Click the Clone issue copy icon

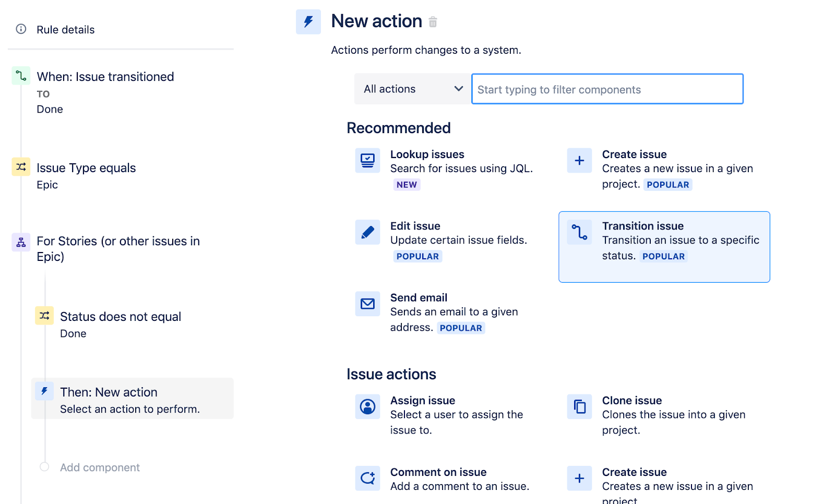pyautogui.click(x=579, y=407)
